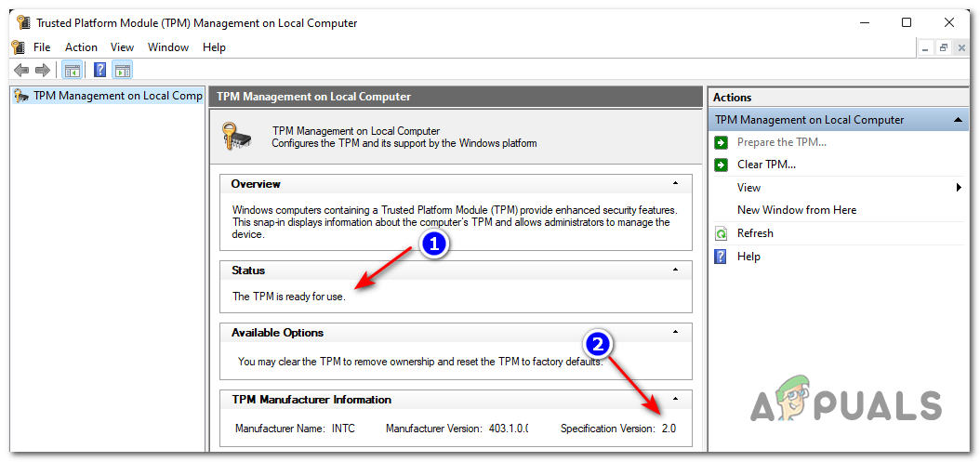
Task: Minimize the TPM Management window
Action: (x=865, y=22)
